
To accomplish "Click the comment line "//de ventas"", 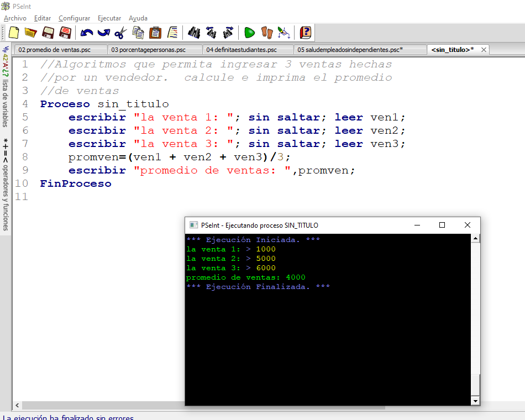I will coord(80,91).
